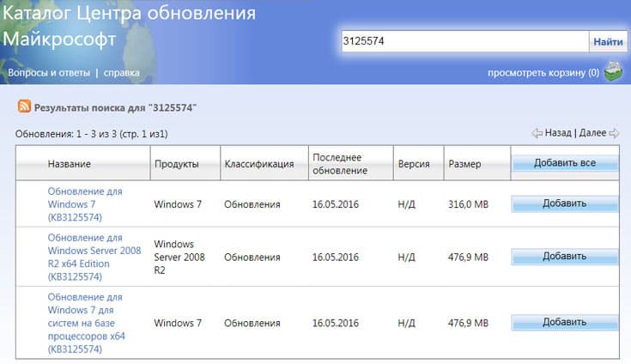
Task: Open просмотреть корзину (0) link
Action: pyautogui.click(x=543, y=73)
